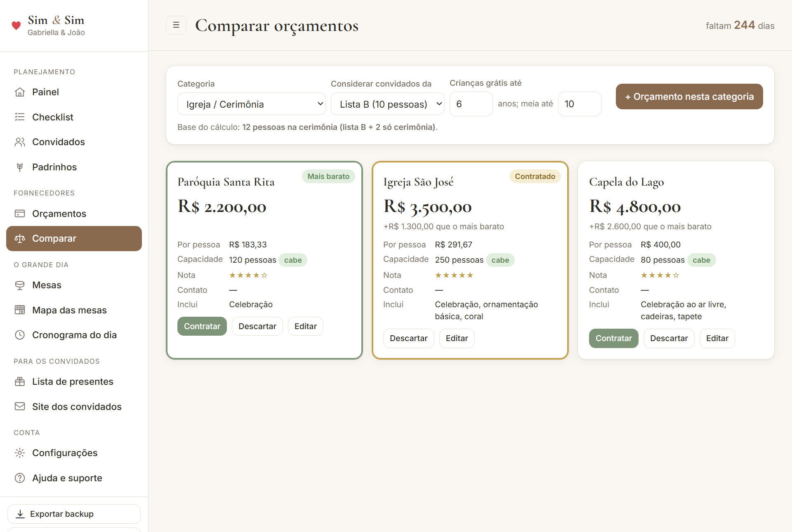Image resolution: width=792 pixels, height=532 pixels.
Task: Contratar Paróquia Santa Rita
Action: 202,326
